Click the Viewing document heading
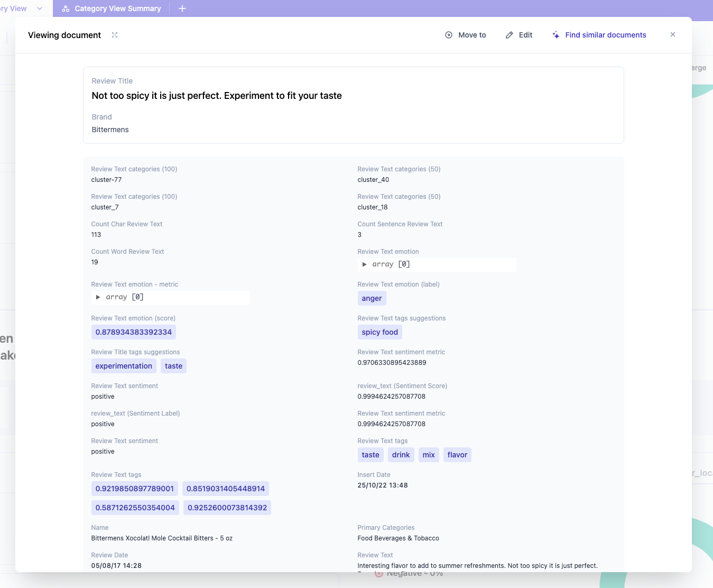Screen dimensions: 713x588 tap(64, 35)
